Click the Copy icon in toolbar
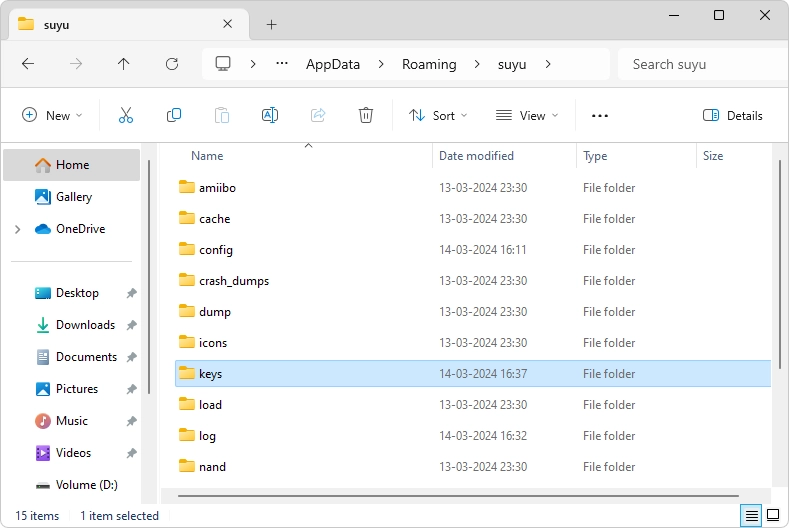789x528 pixels. pos(174,116)
